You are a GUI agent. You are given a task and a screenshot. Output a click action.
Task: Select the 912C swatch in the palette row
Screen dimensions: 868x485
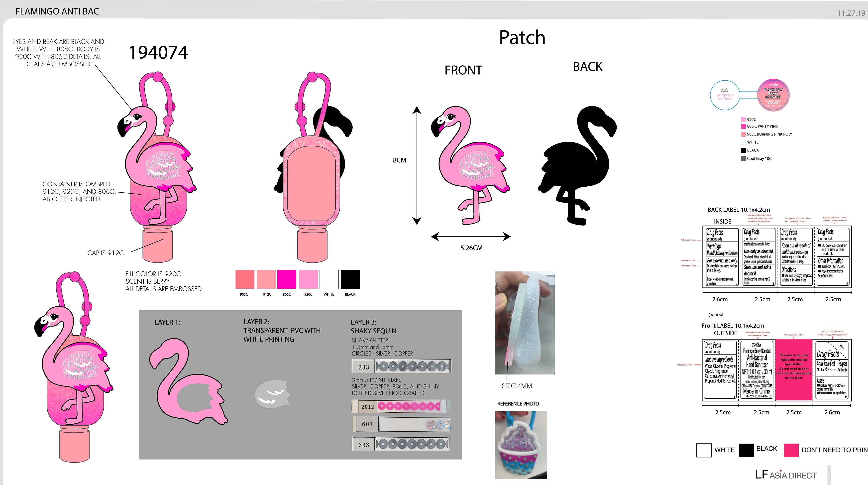pos(266,279)
